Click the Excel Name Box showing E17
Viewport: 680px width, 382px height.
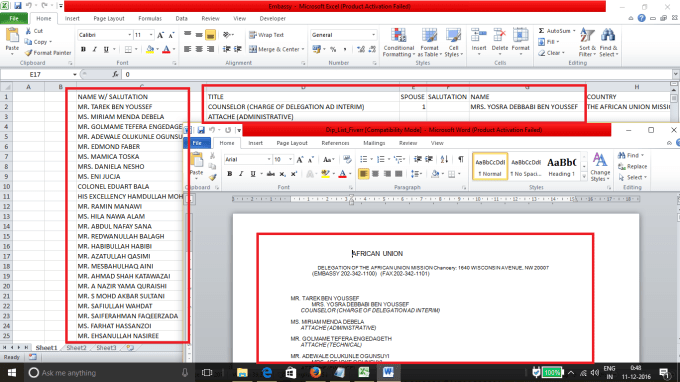click(x=36, y=75)
